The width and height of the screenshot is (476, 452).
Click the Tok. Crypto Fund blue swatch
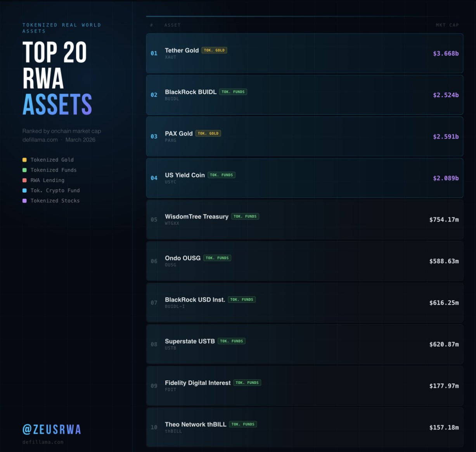coord(24,190)
